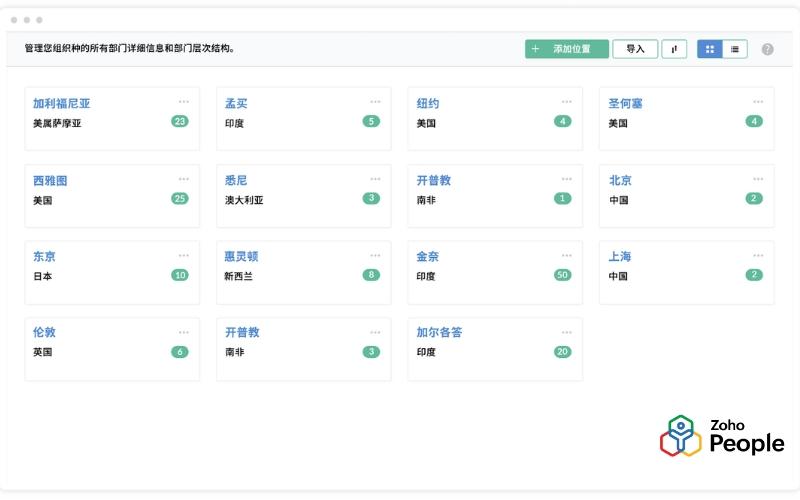Screen dimensions: 800x500
Task: Click the 50 employee count badge on 金奈
Action: pos(562,275)
